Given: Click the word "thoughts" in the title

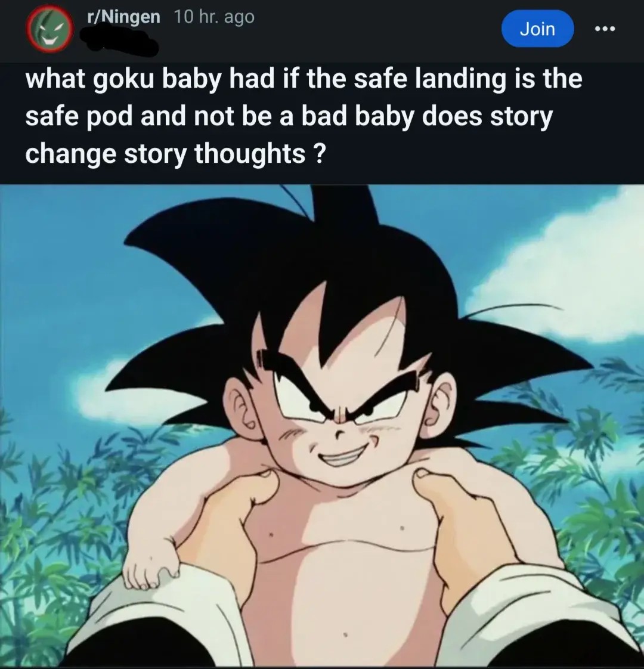Looking at the screenshot, I should (x=250, y=154).
